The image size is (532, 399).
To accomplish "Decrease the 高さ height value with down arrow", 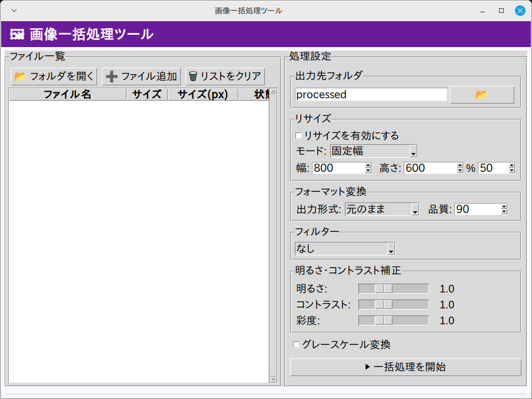I will pyautogui.click(x=460, y=171).
